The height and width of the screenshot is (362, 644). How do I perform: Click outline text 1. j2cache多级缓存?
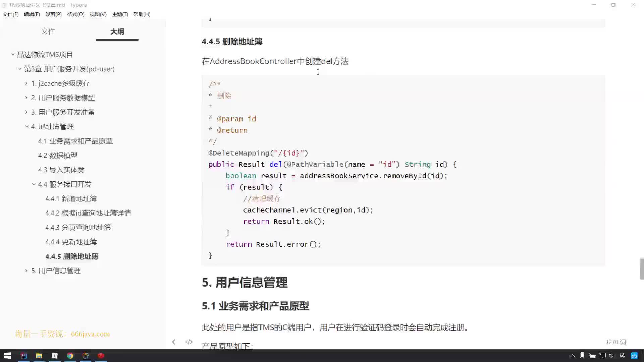coord(61,83)
